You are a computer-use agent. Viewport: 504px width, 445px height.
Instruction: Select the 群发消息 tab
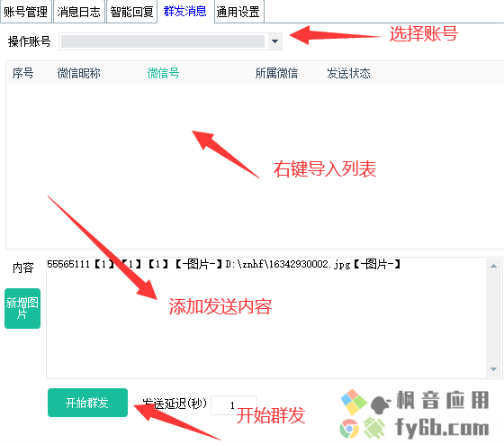184,12
